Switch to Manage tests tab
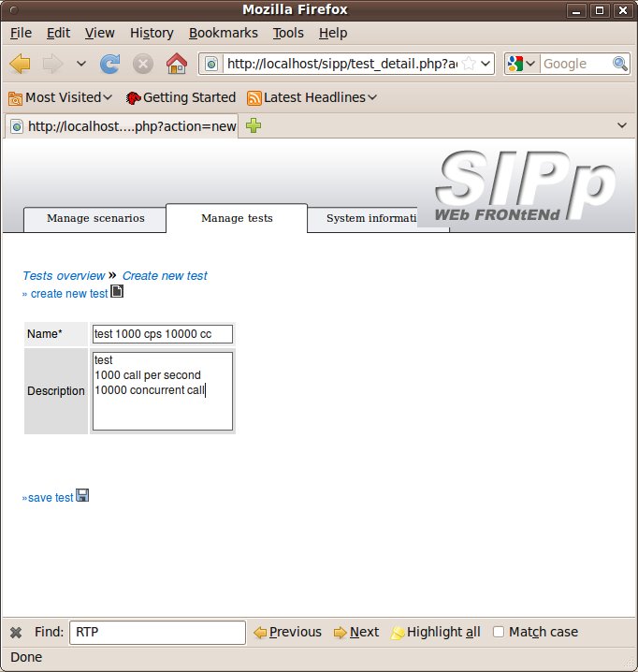The width and height of the screenshot is (638, 672). pos(237,218)
